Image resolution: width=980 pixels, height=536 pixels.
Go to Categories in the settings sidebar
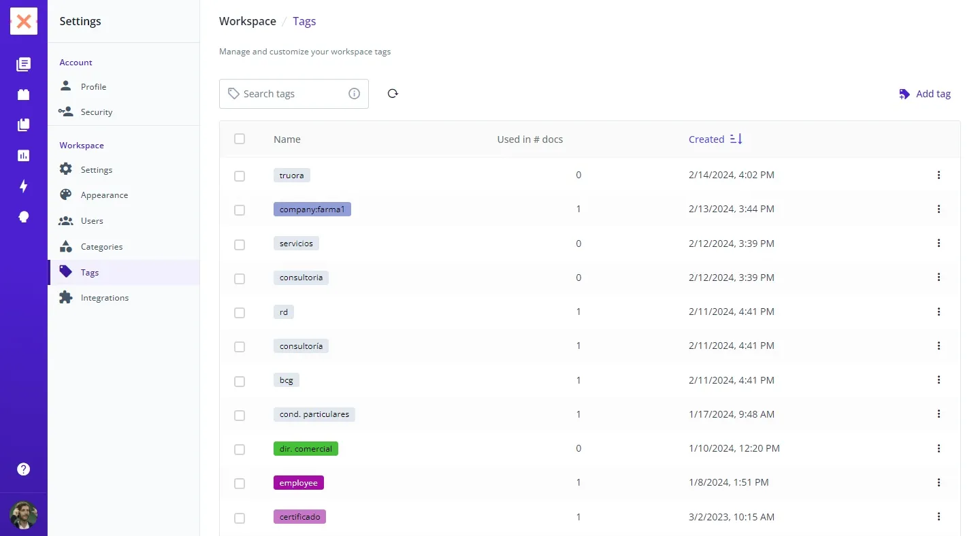(101, 247)
